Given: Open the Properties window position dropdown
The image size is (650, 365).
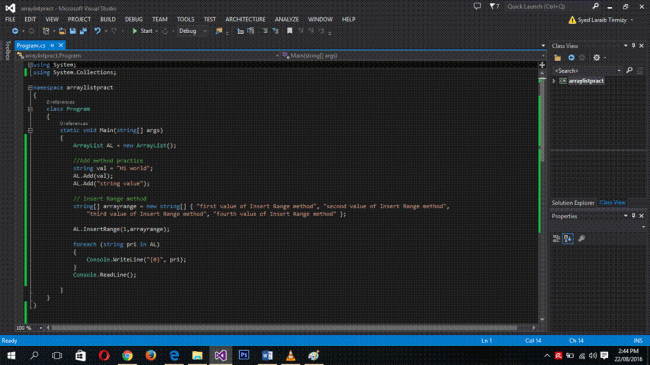Looking at the screenshot, I should pos(626,216).
